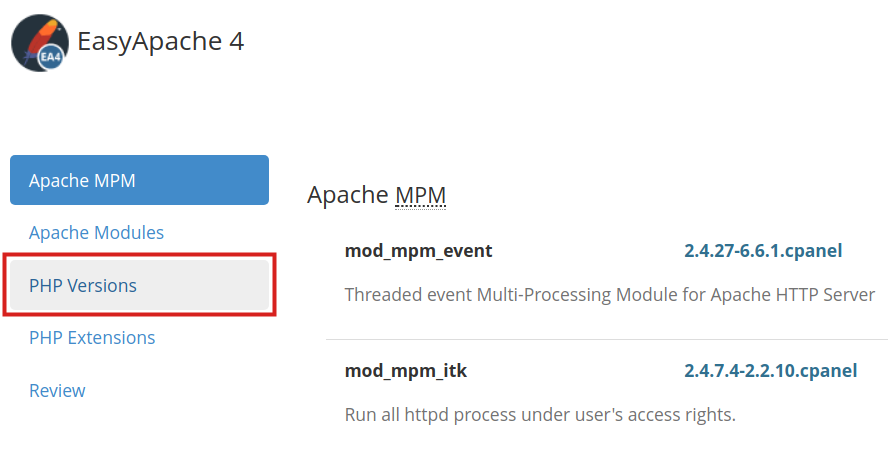888x456 pixels.
Task: Click the word Apache in the section heading
Action: [x=346, y=195]
